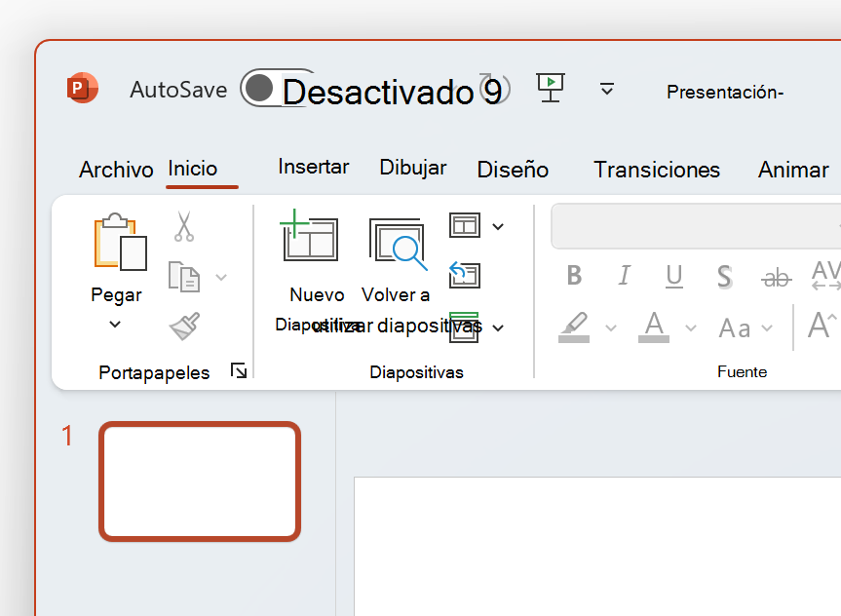Click the Increase Font Size icon

[822, 326]
